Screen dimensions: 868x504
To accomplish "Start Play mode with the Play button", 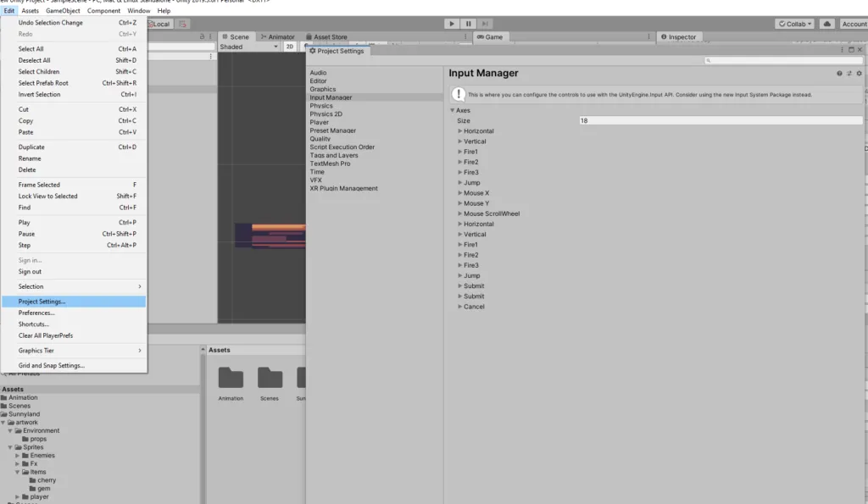I will [x=452, y=24].
